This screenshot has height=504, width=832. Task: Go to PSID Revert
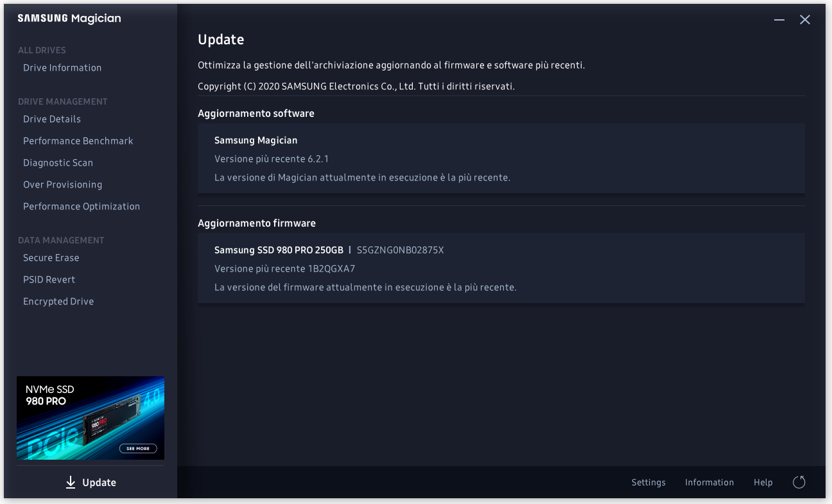coord(49,279)
